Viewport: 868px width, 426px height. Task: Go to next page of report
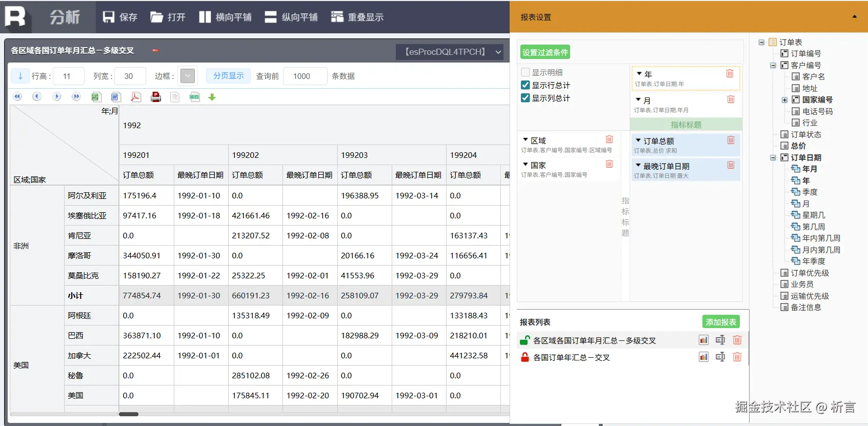[56, 97]
